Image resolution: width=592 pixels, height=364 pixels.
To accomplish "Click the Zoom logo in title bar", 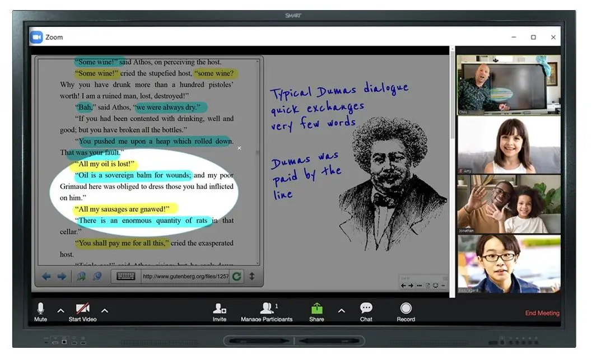I will [x=36, y=37].
